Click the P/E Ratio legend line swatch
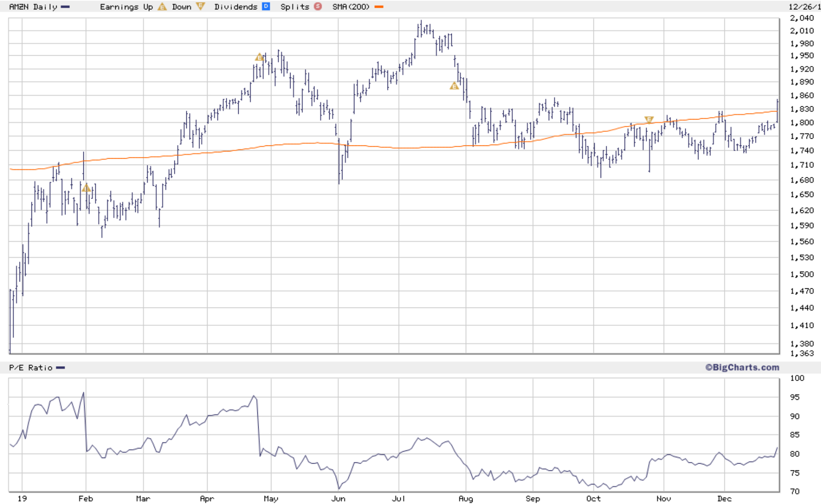Viewport: 821px width, 504px height. click(60, 367)
